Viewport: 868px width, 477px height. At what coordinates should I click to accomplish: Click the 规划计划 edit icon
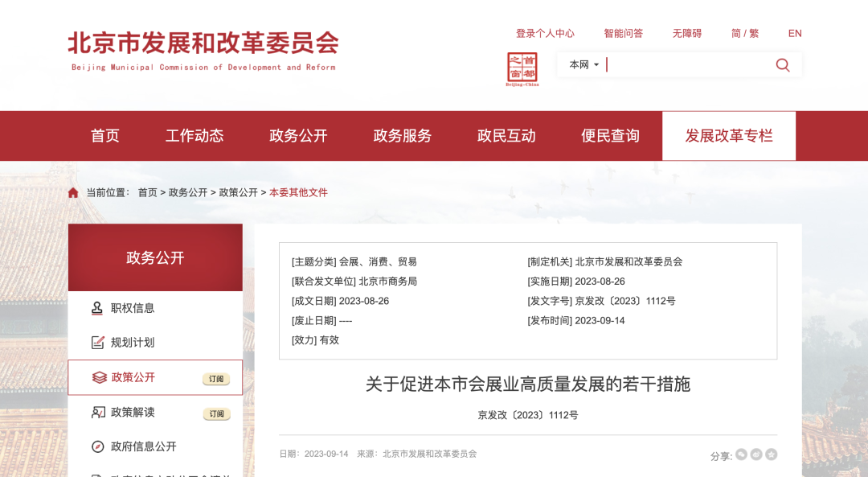pos(97,343)
